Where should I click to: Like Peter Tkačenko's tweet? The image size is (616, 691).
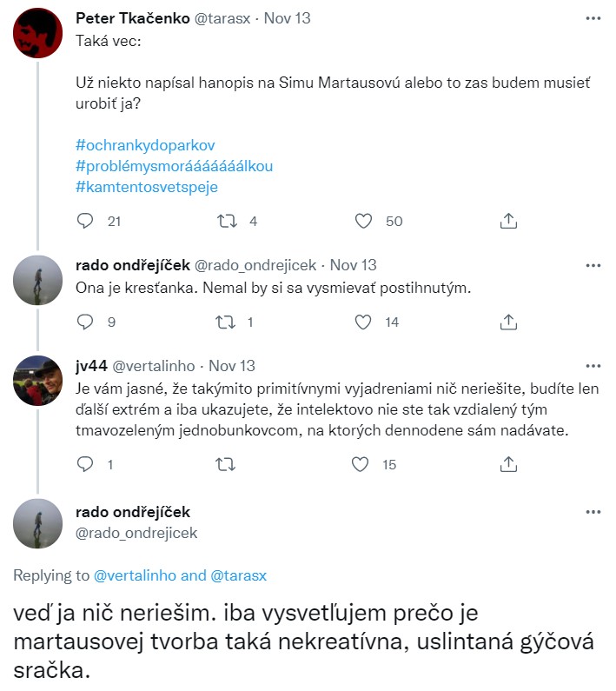click(364, 221)
